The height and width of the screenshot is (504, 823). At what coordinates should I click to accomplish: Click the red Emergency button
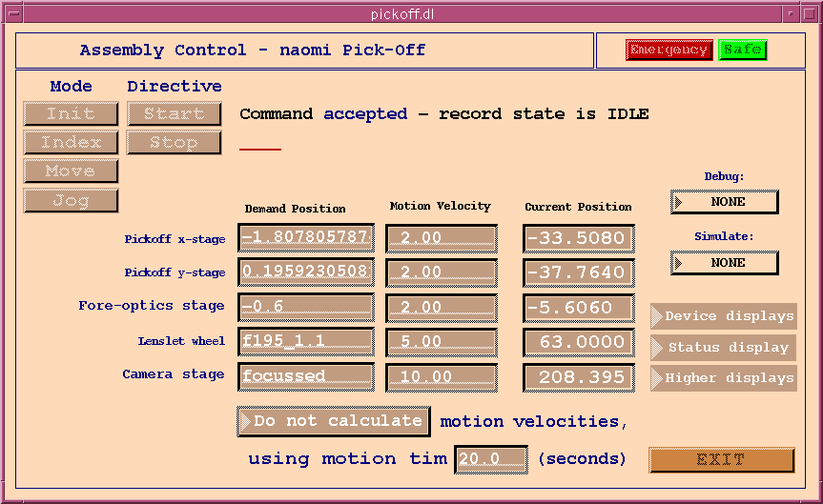pyautogui.click(x=669, y=50)
